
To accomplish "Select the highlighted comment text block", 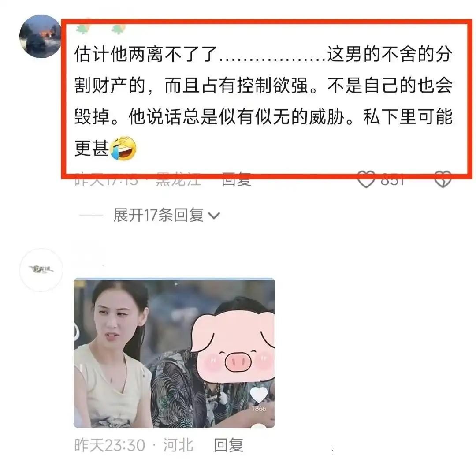I will pyautogui.click(x=263, y=100).
